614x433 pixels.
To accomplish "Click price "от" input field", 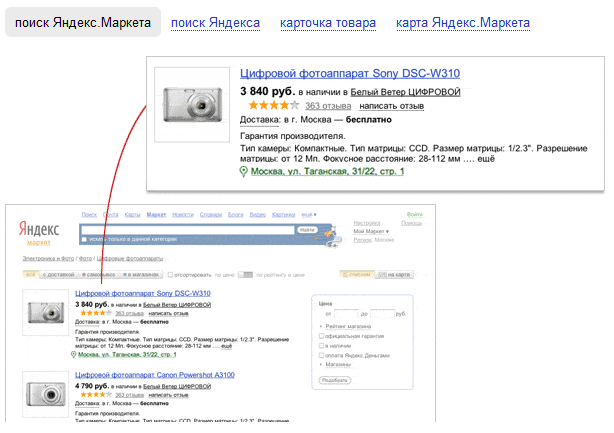I will tap(346, 314).
